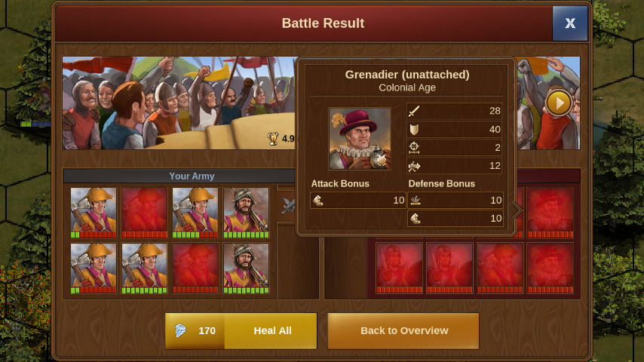Click the Grenadier portrait in tooltip
Screen dimensions: 644x362
point(360,139)
